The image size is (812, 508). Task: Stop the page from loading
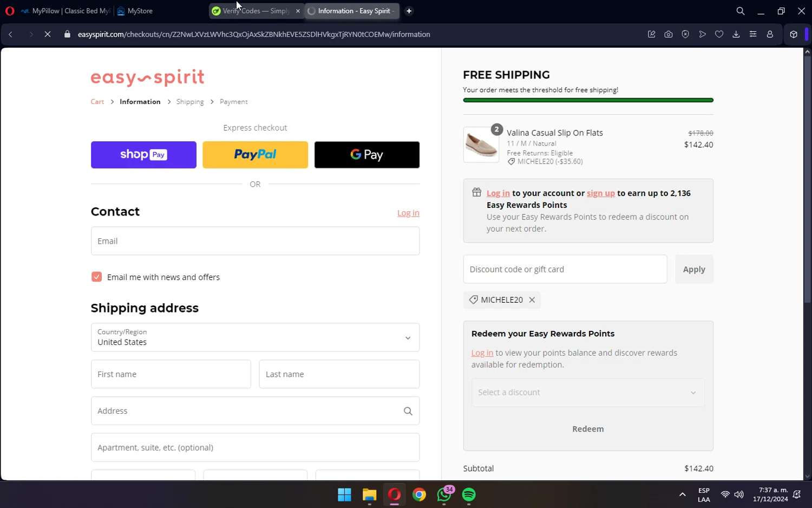[x=48, y=34]
